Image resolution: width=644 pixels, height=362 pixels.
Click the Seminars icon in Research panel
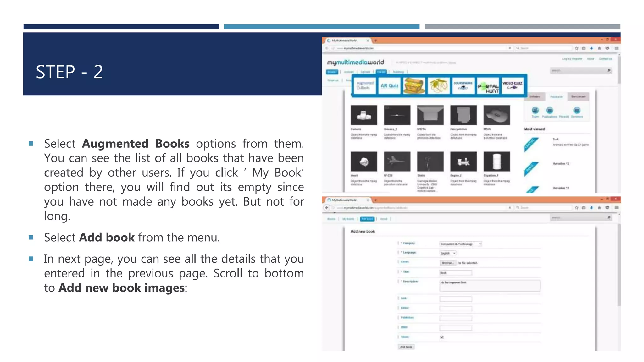click(x=577, y=111)
